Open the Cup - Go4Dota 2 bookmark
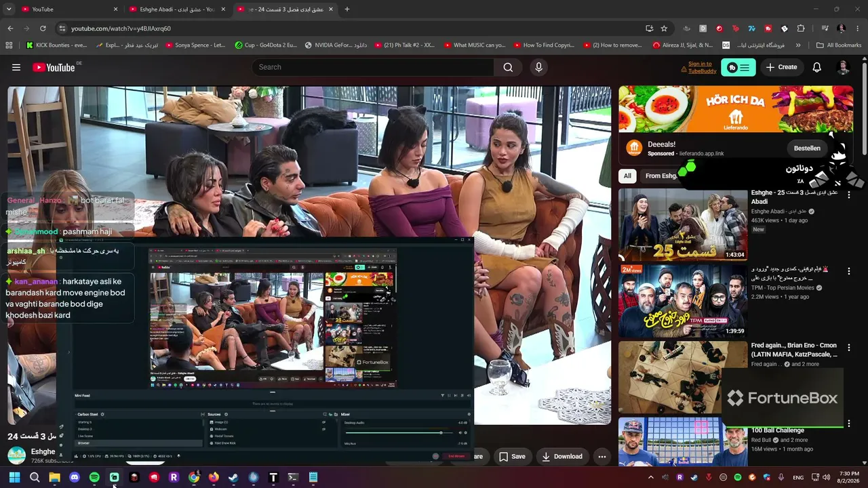 point(266,45)
